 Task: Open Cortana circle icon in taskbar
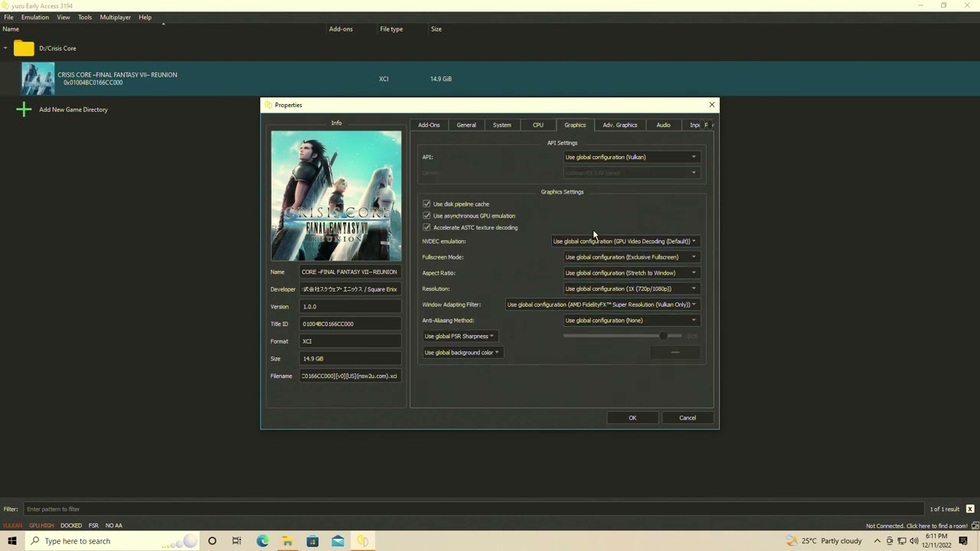[212, 541]
